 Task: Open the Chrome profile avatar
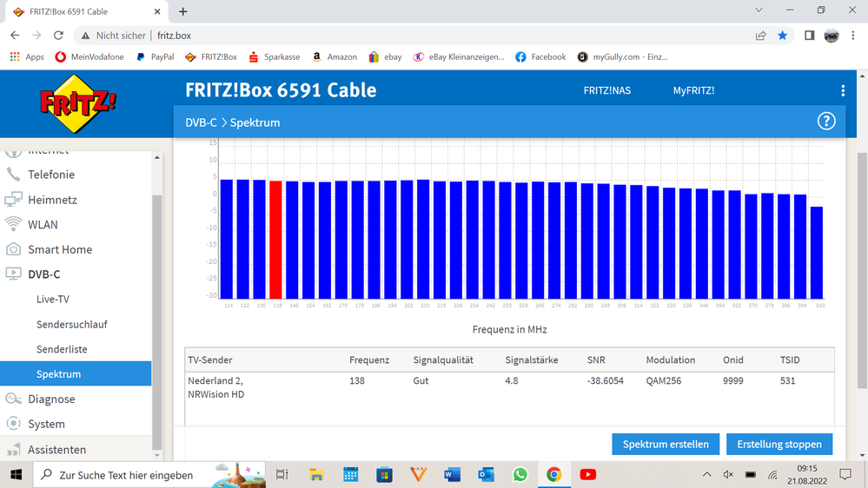(832, 36)
